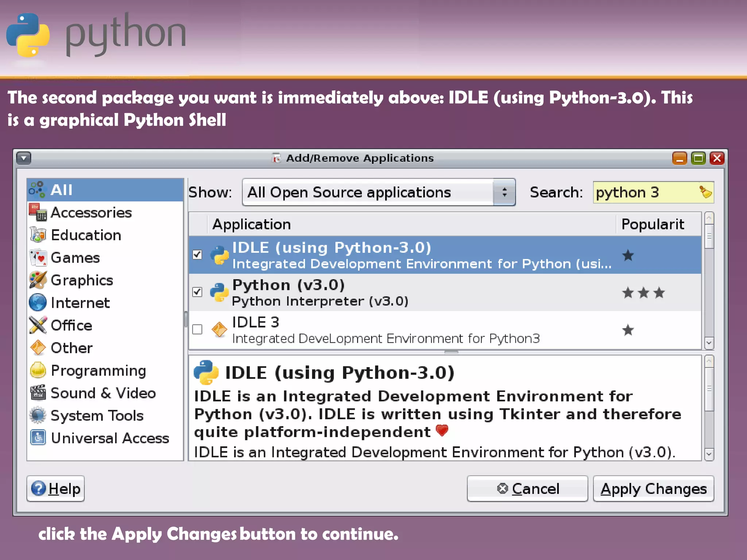Image resolution: width=747 pixels, height=560 pixels.
Task: Click the Python icon in Python (v3.0) row
Action: [220, 292]
